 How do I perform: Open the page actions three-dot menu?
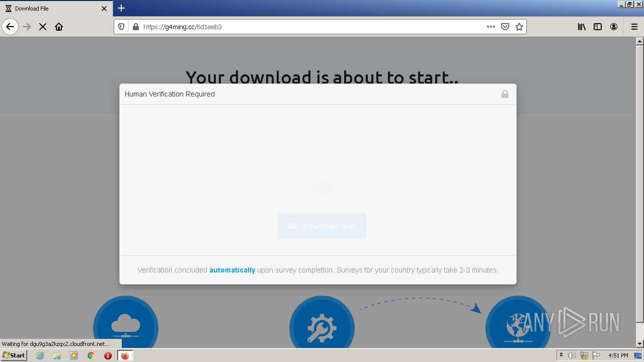pos(491,27)
